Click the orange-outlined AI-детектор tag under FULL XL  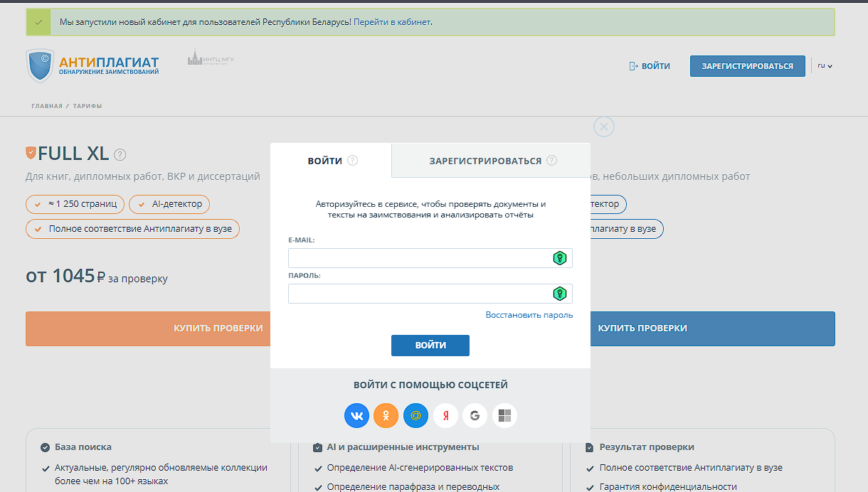[x=169, y=204]
